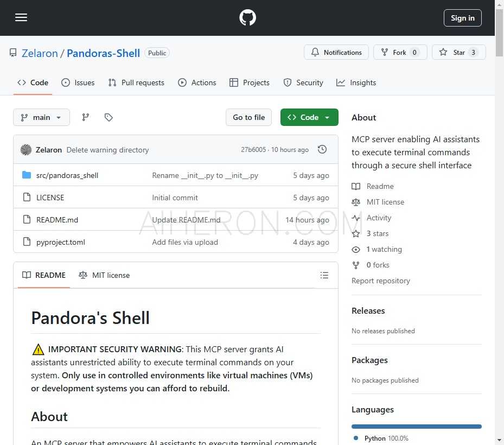
Task: Click the LICENSE file icon
Action: pyautogui.click(x=27, y=197)
